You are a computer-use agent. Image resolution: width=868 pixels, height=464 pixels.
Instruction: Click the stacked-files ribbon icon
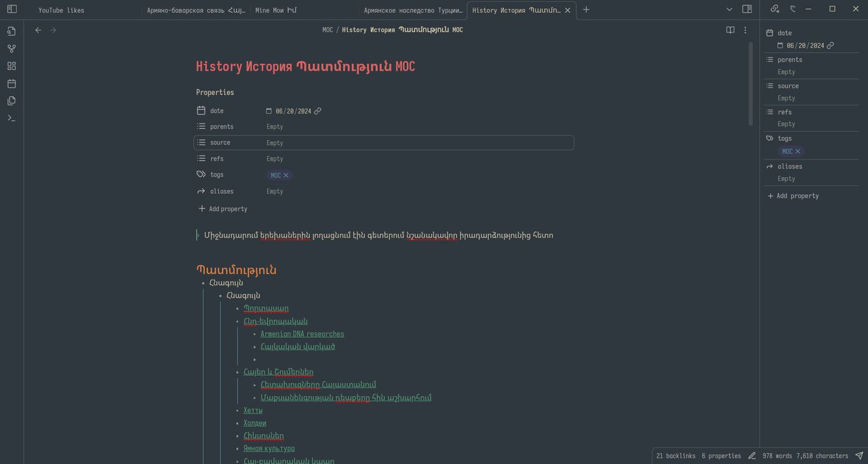[12, 100]
